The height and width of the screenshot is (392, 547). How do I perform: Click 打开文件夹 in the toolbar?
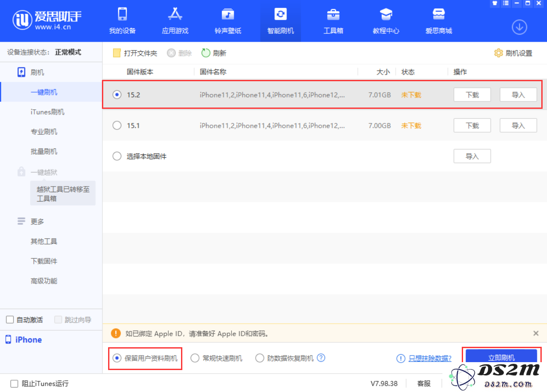tap(135, 53)
